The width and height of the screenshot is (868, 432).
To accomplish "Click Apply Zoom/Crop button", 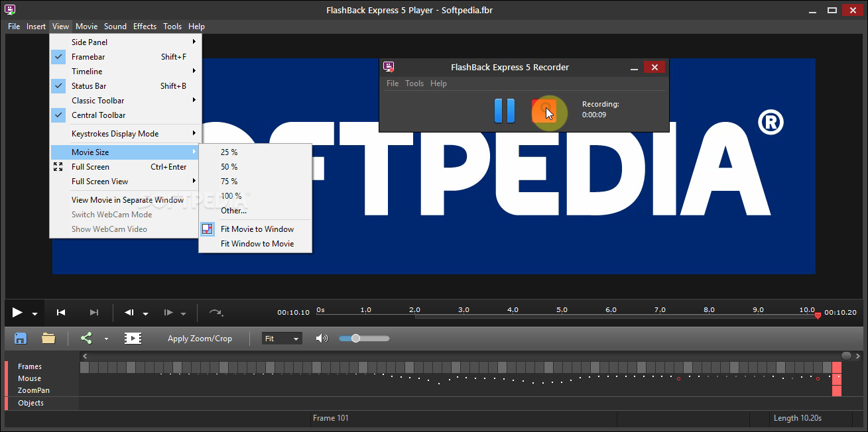I will pyautogui.click(x=200, y=339).
